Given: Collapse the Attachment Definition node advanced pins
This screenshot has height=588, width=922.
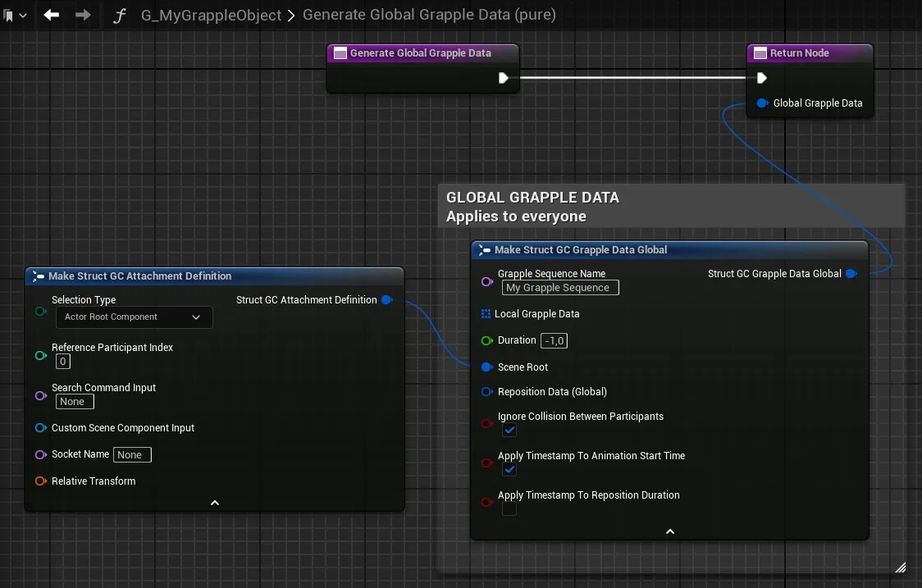Looking at the screenshot, I should [x=215, y=503].
